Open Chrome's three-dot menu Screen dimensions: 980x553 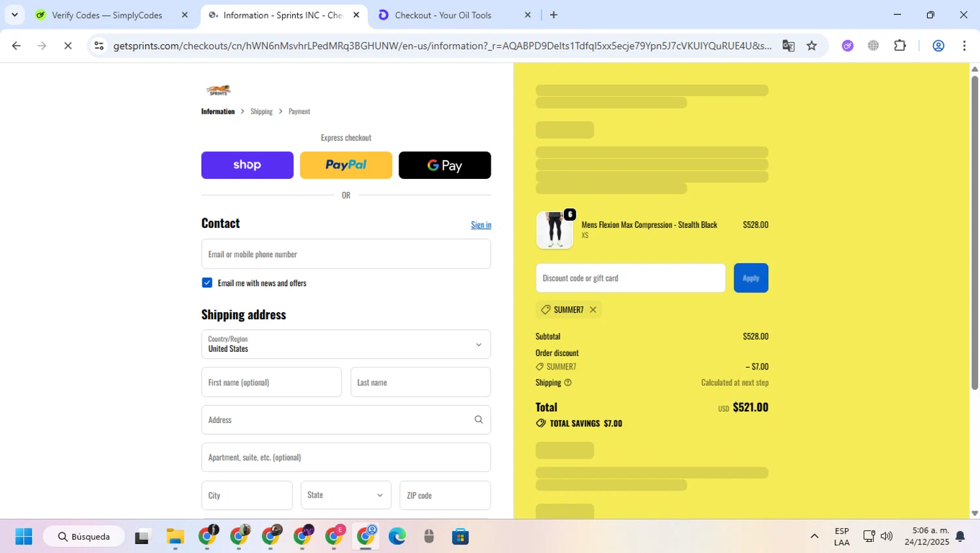[x=964, y=46]
